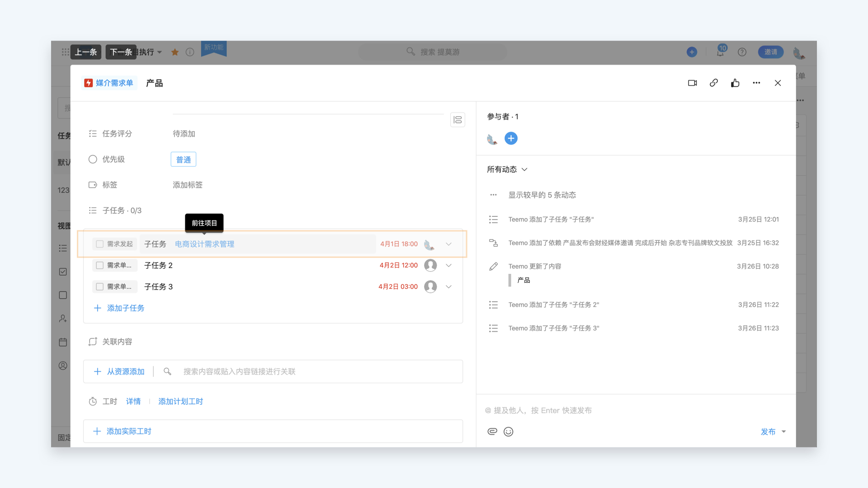Screen dimensions: 868x488
Task: Focus the comment input box
Action: click(x=636, y=410)
